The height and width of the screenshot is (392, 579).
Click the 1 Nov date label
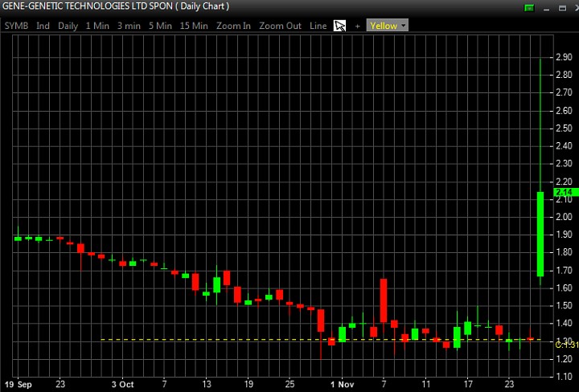pos(343,384)
